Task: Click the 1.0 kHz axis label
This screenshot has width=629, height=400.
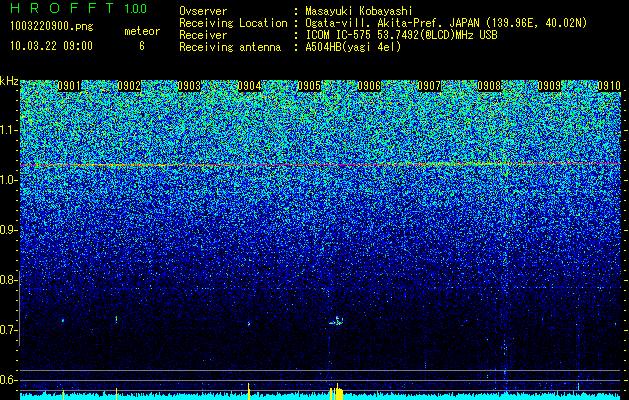Action: point(8,180)
